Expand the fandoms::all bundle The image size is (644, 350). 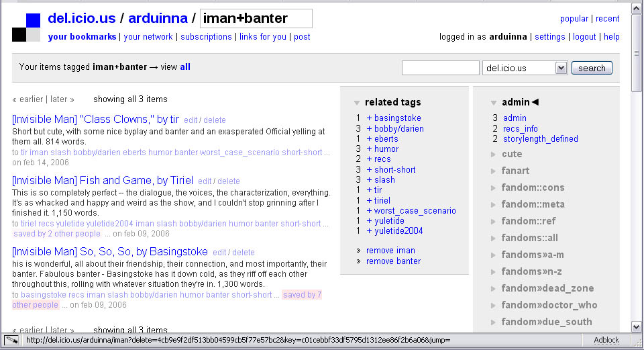click(x=493, y=238)
